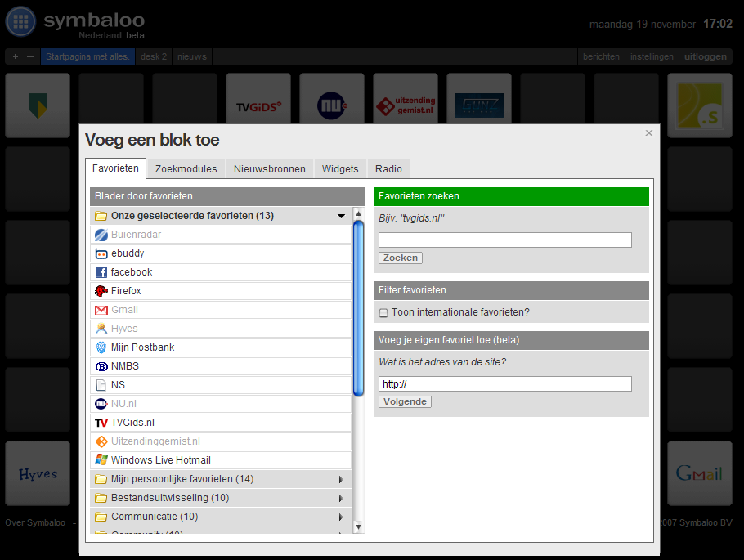Open the Over Symbaloo footer link
Viewport: 744px width, 560px height.
pyautogui.click(x=35, y=522)
